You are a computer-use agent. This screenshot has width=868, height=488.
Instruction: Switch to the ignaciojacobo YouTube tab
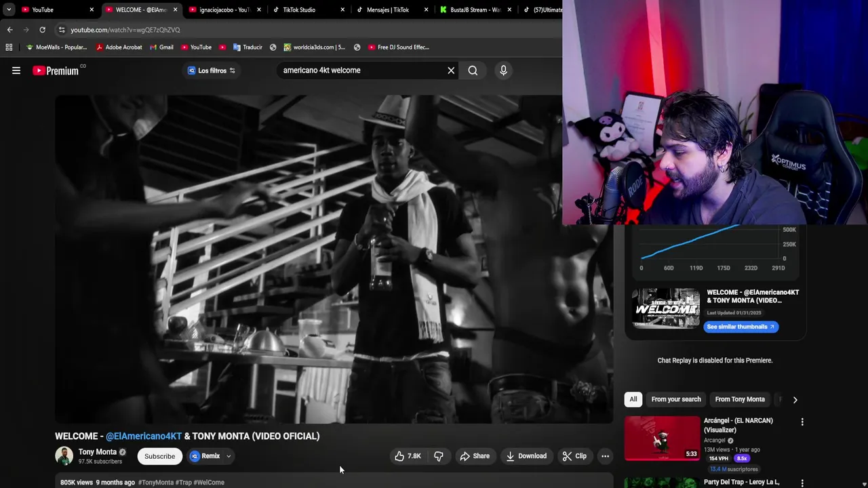click(224, 9)
